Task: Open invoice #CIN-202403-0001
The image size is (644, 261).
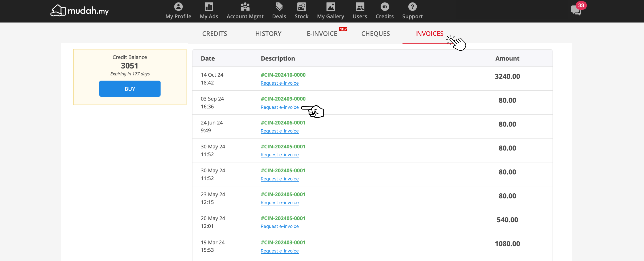Action: tap(283, 242)
